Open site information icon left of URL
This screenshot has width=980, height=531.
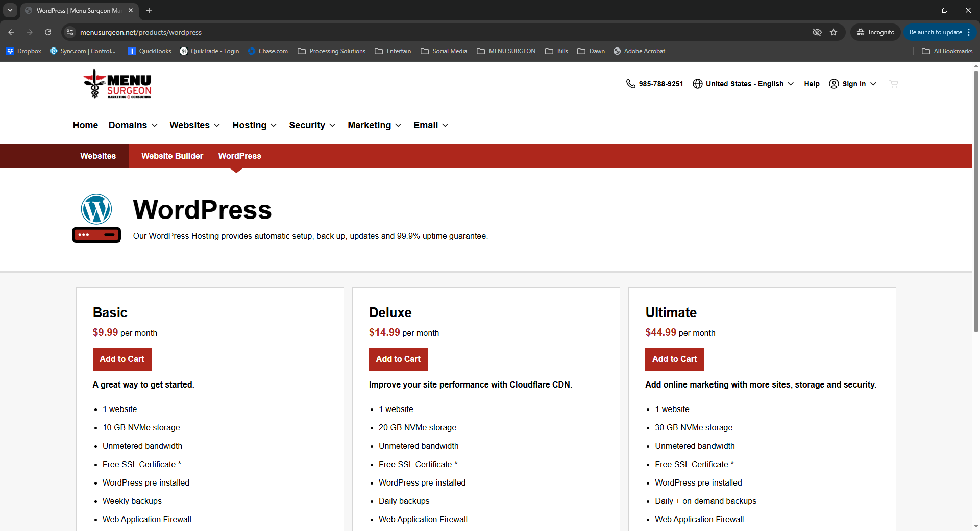70,32
